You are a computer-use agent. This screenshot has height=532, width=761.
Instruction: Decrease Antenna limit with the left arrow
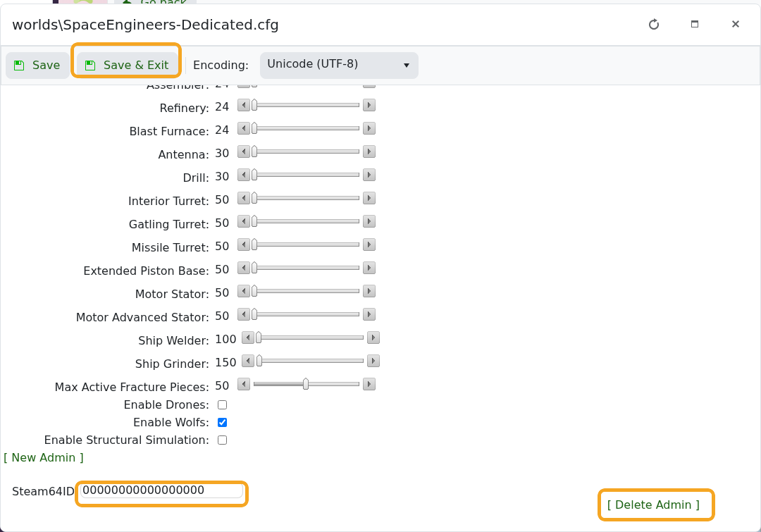click(244, 151)
